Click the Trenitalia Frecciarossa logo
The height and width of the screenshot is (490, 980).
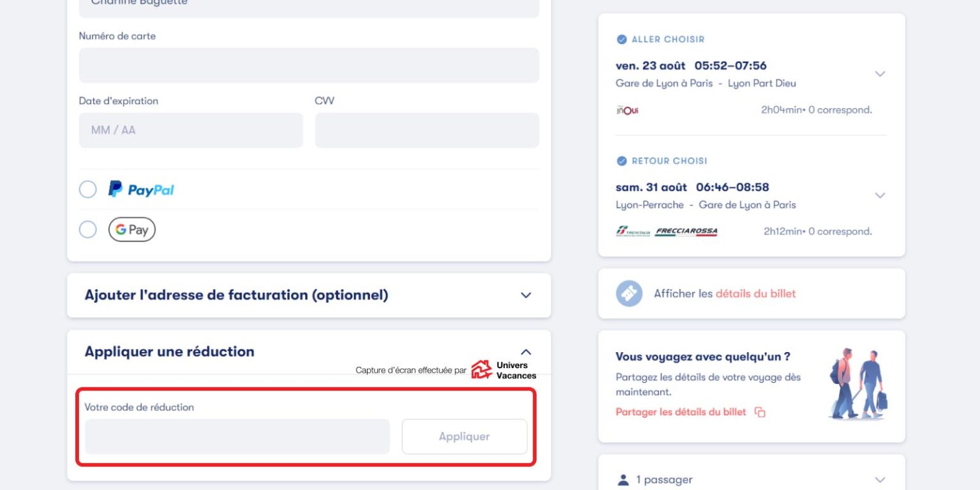point(667,232)
